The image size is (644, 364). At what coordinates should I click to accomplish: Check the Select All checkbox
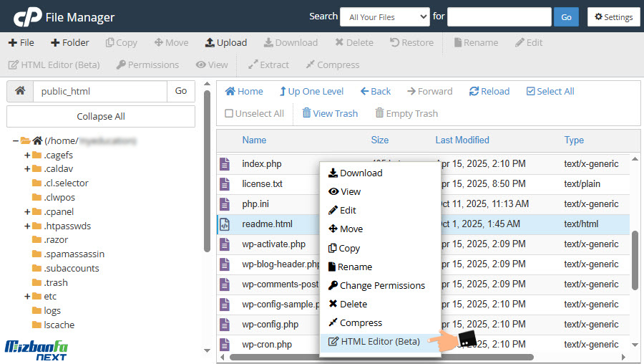tap(530, 91)
